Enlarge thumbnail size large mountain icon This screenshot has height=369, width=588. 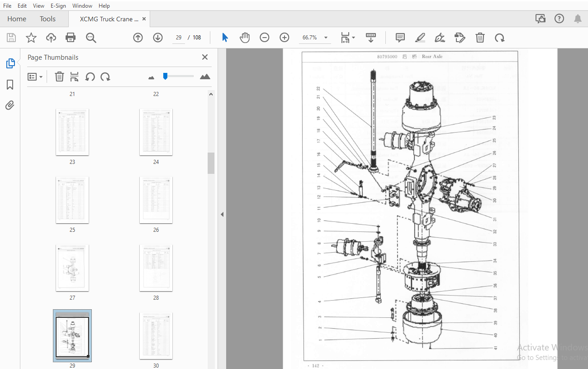point(205,77)
